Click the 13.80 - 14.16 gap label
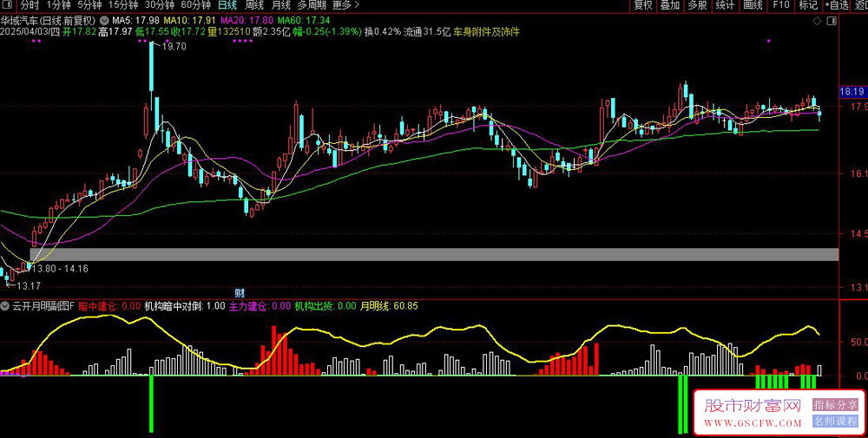The image size is (868, 438). pyautogui.click(x=61, y=269)
